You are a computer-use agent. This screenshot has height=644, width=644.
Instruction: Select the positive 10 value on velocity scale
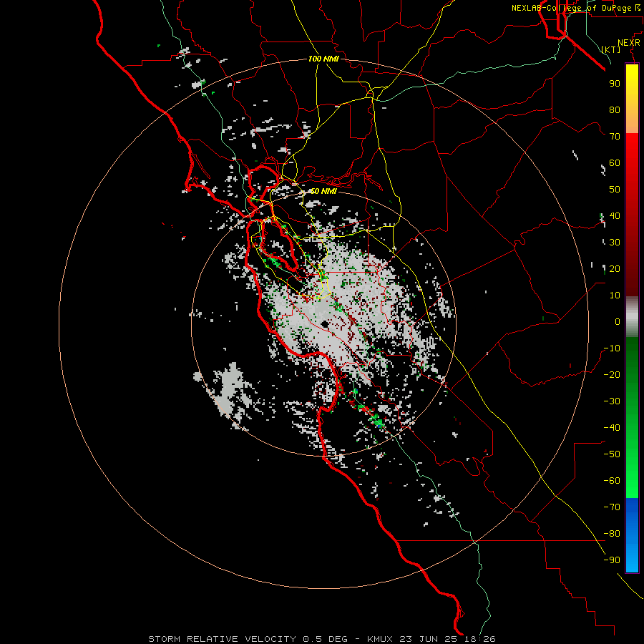[615, 296]
